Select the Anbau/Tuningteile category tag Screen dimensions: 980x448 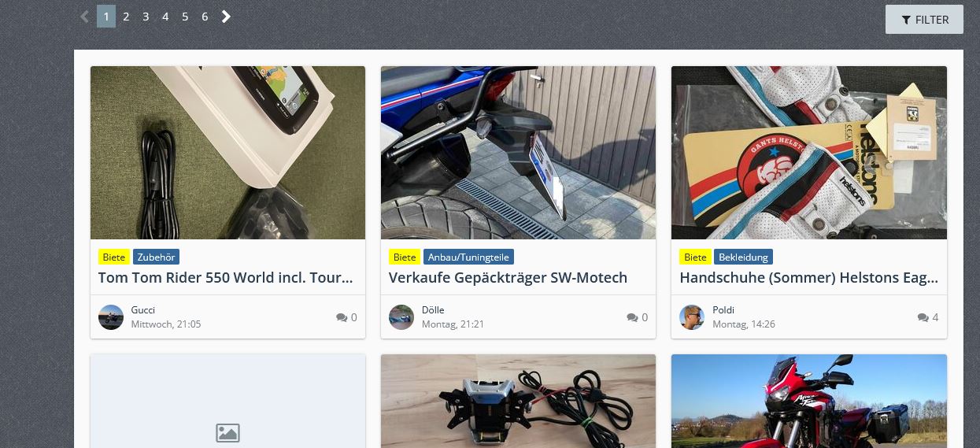468,257
